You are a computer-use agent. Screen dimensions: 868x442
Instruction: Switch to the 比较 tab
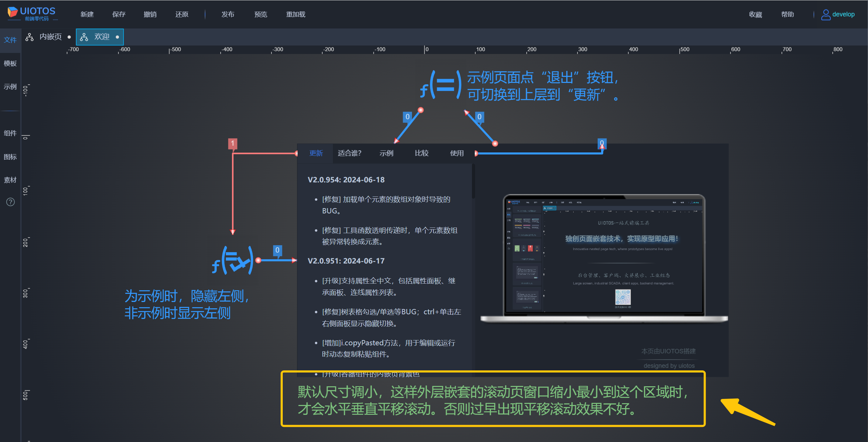tap(421, 153)
